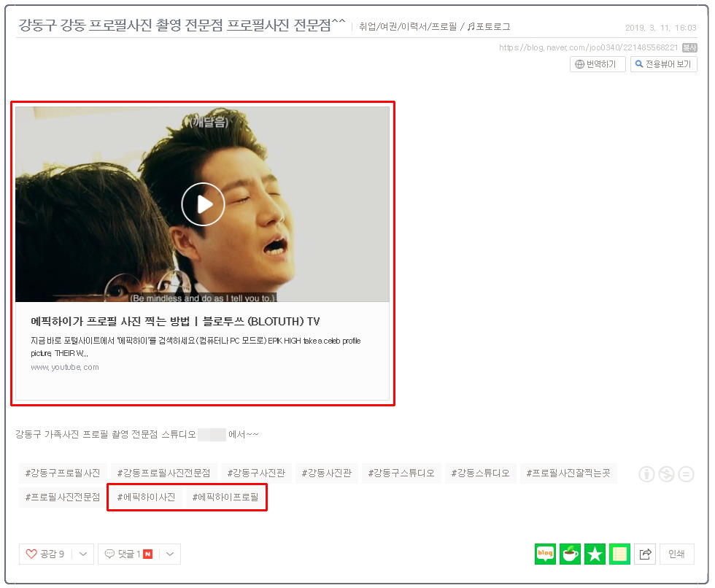Select hashtag #강동구프로필사진

63,473
